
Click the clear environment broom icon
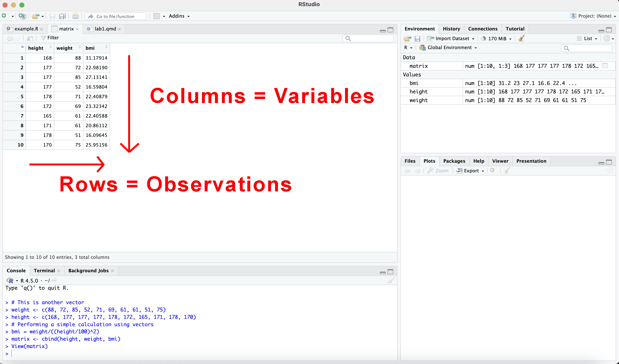pos(521,39)
